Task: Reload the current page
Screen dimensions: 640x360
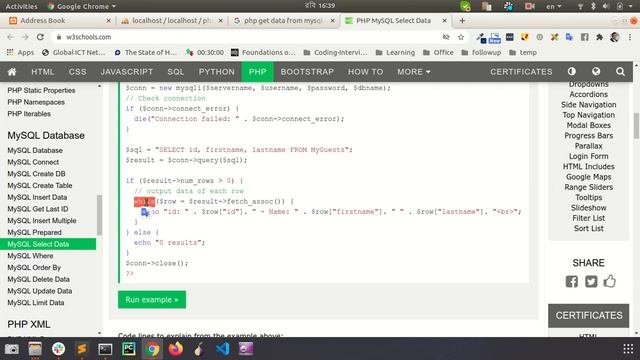Action: pyautogui.click(x=40, y=37)
